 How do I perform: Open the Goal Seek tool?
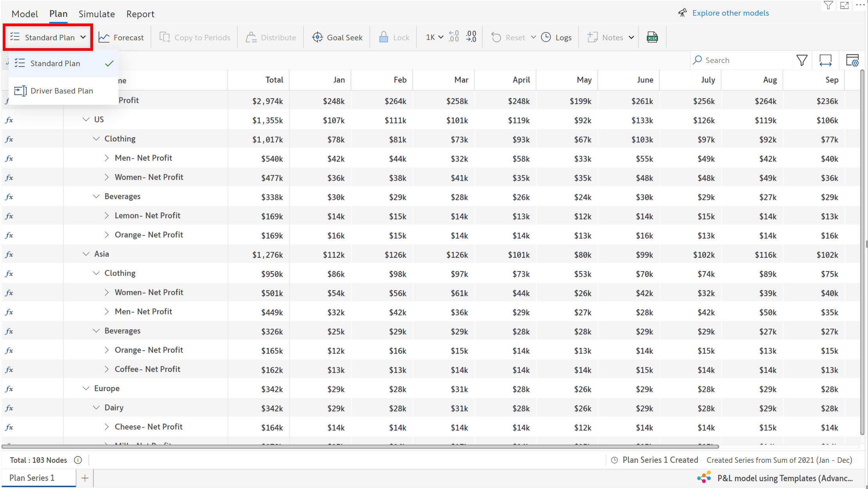[x=337, y=38]
